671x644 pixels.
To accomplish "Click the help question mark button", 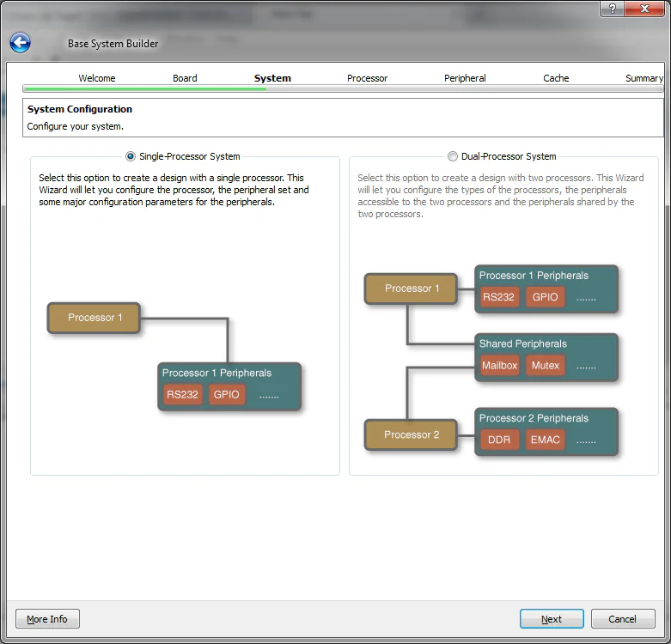I will pyautogui.click(x=613, y=8).
